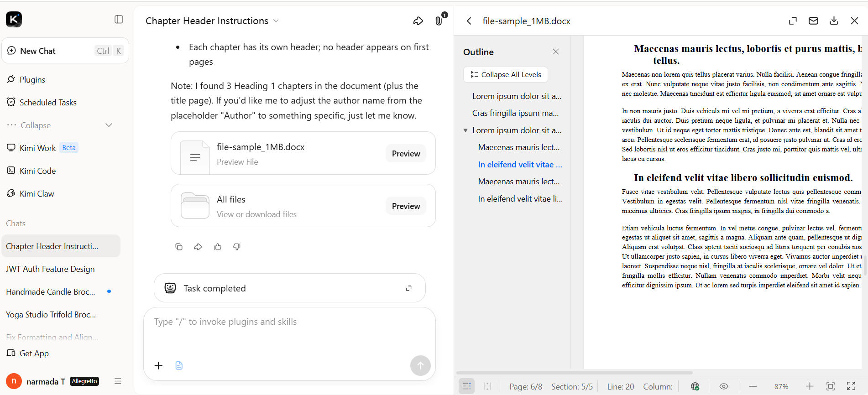The image size is (868, 395).
Task: Click Page: 6/8 indicator
Action: click(526, 386)
